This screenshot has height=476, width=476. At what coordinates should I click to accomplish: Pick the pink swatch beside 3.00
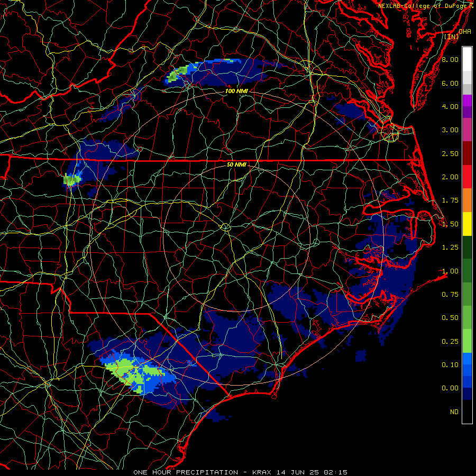pos(467,130)
